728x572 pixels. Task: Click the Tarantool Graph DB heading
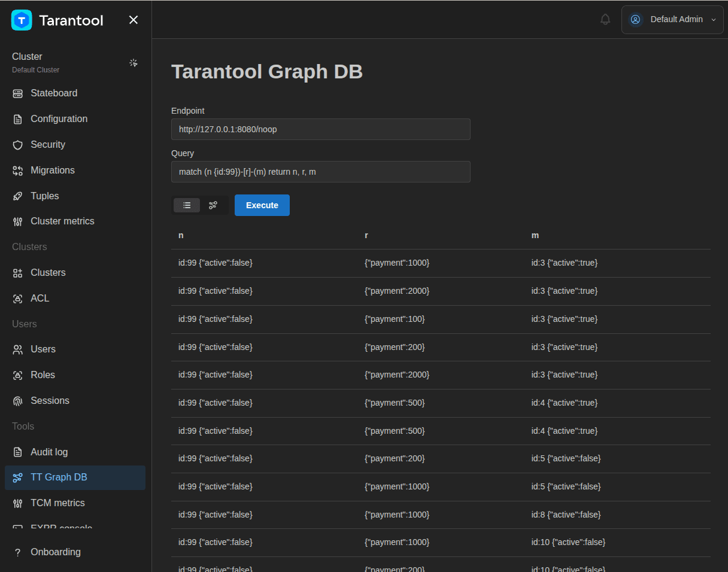click(267, 72)
